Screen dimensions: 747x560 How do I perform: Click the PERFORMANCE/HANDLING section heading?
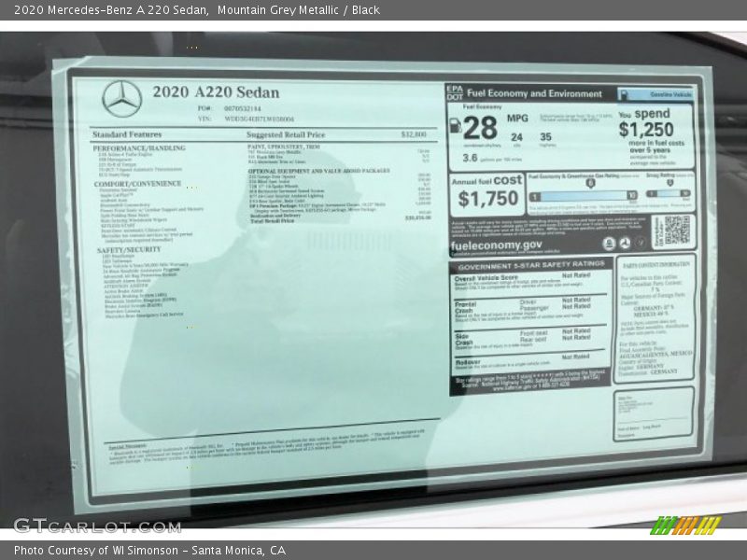pyautogui.click(x=139, y=148)
